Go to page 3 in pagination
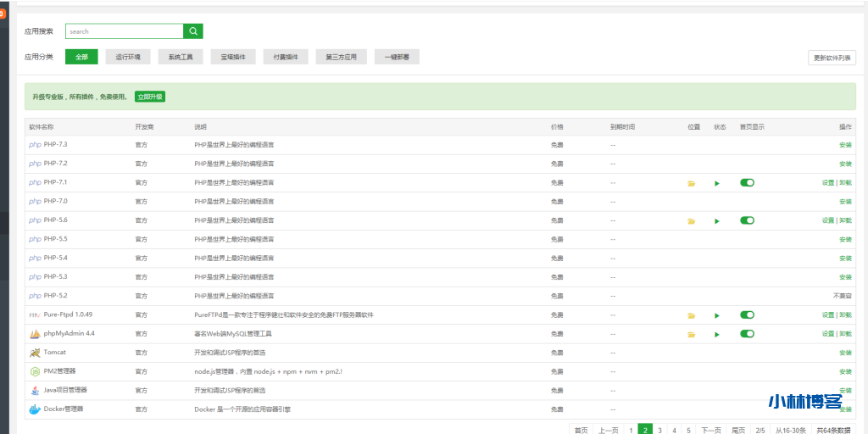 (x=659, y=431)
